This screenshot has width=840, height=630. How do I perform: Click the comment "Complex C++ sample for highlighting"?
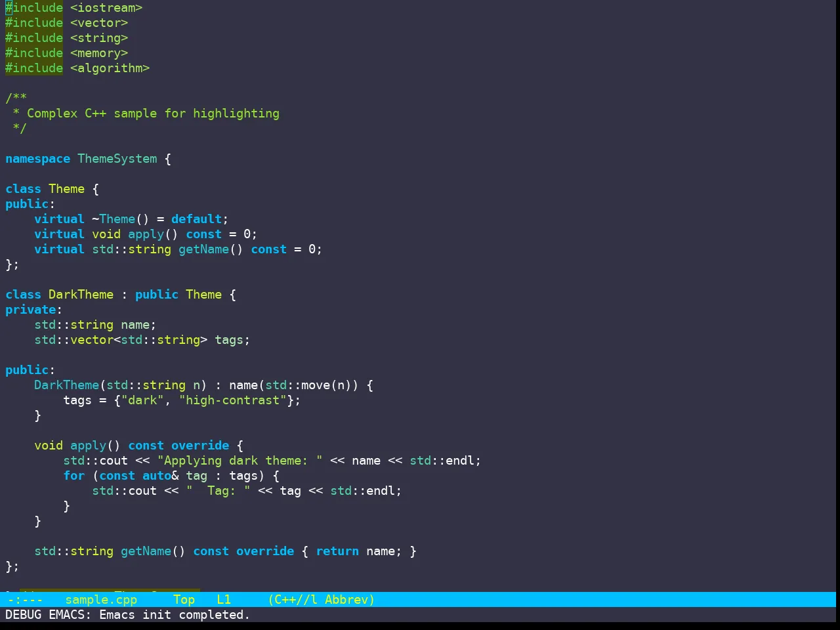click(153, 114)
